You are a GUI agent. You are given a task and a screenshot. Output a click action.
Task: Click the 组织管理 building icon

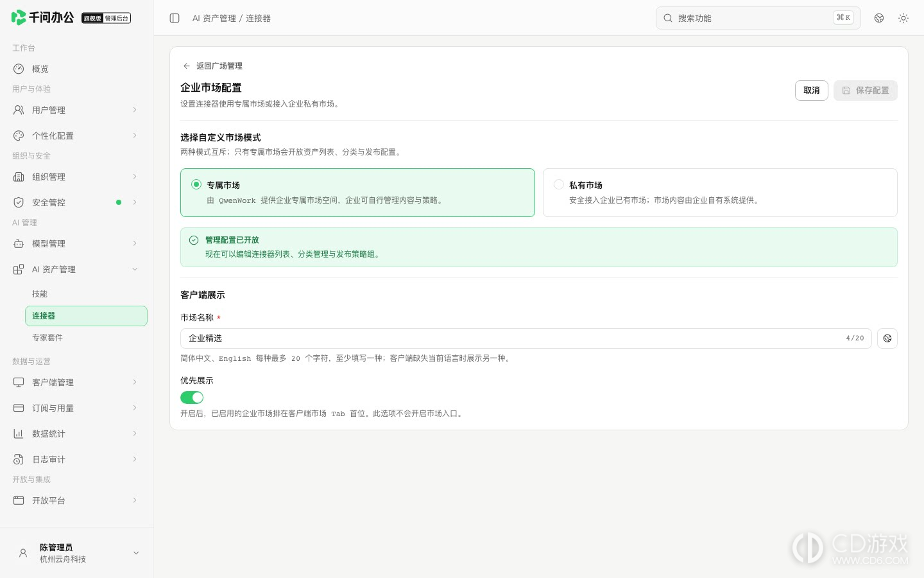coord(19,177)
